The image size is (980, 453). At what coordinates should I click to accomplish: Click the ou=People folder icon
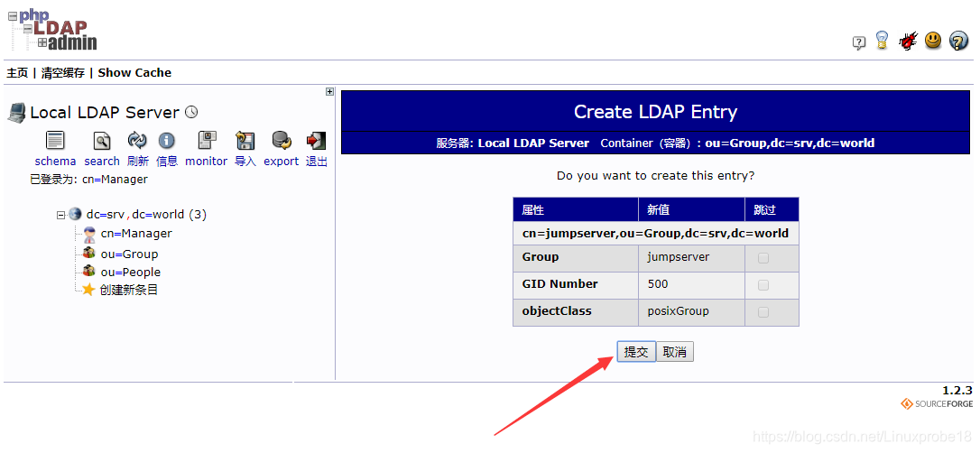click(x=89, y=272)
